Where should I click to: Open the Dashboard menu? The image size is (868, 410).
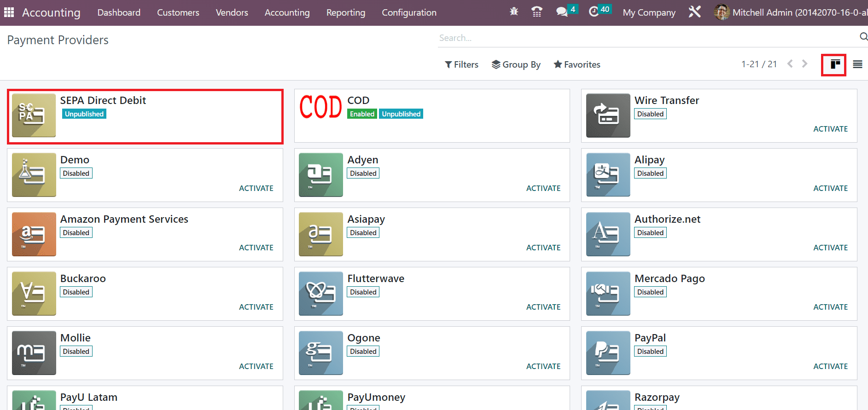coord(119,12)
